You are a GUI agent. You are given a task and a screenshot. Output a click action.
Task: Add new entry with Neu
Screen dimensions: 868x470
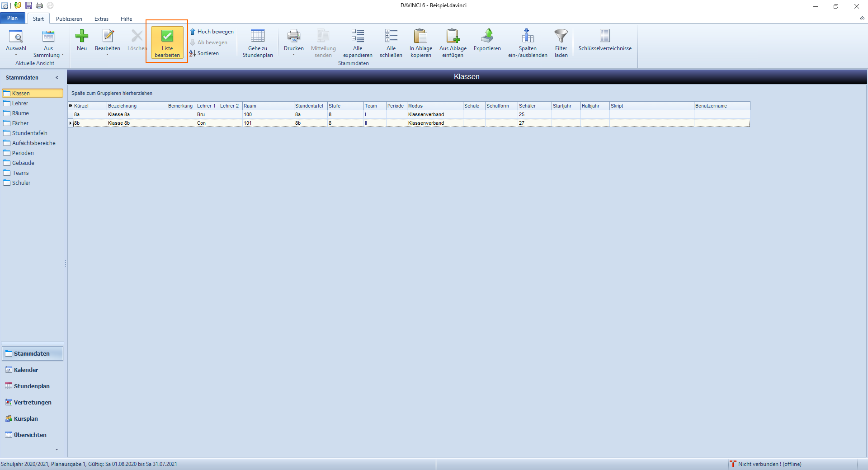point(82,40)
